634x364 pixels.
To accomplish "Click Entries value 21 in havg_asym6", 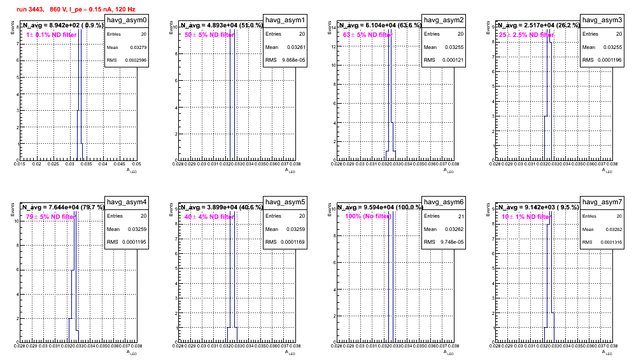I will [461, 216].
